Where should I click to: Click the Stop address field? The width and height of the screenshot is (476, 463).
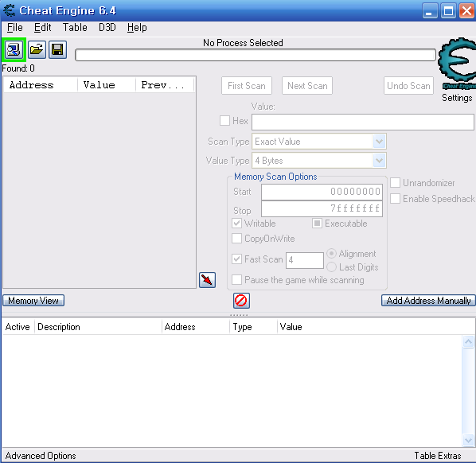click(322, 208)
